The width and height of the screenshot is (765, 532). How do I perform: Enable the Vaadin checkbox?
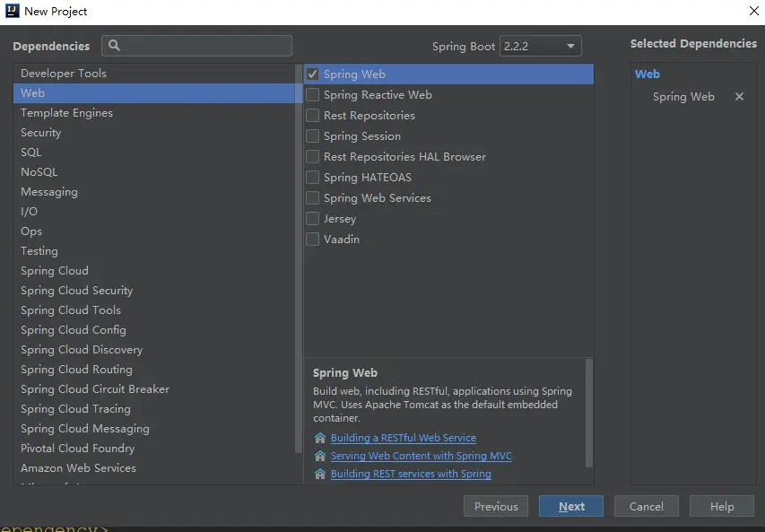click(312, 240)
